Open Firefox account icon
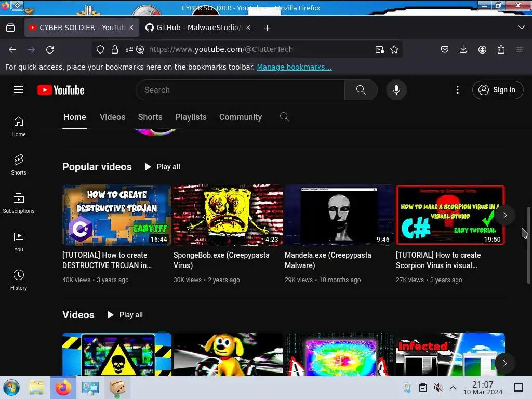The height and width of the screenshot is (399, 532). click(x=482, y=49)
